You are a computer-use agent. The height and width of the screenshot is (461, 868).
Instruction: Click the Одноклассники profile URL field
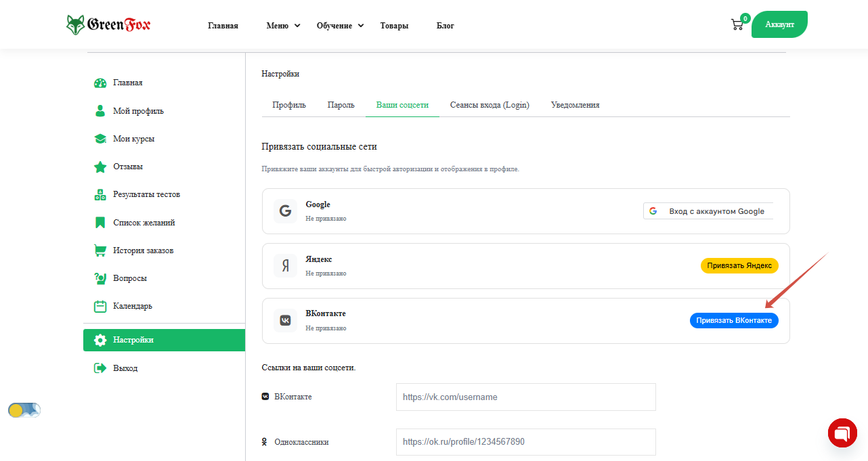pyautogui.click(x=525, y=442)
